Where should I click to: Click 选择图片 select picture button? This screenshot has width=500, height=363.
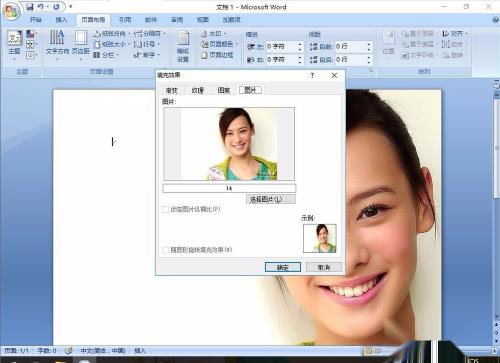(x=271, y=199)
